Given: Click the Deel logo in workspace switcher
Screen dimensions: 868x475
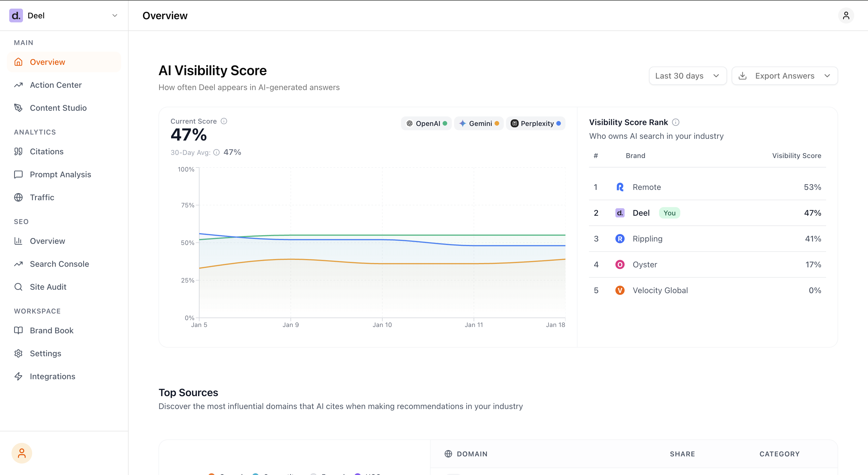Looking at the screenshot, I should pos(16,15).
